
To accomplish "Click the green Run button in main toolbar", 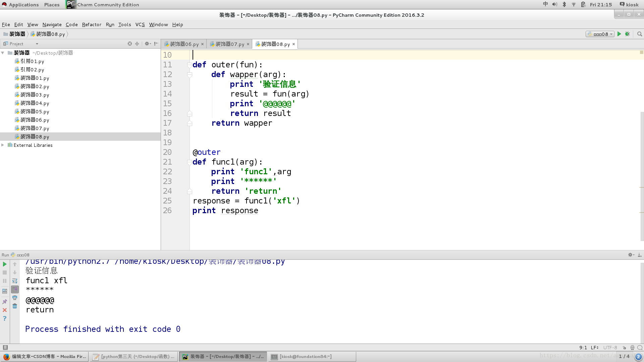I will pos(619,34).
